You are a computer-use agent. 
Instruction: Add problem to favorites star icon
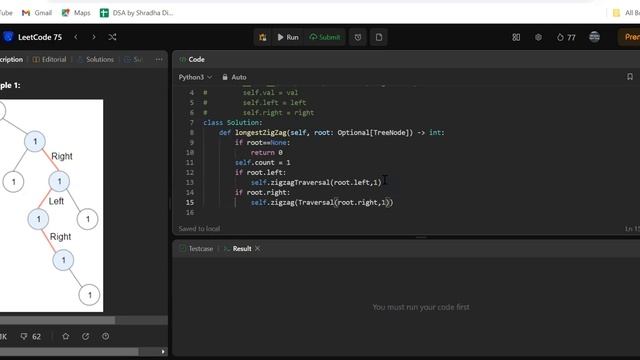tap(66, 336)
